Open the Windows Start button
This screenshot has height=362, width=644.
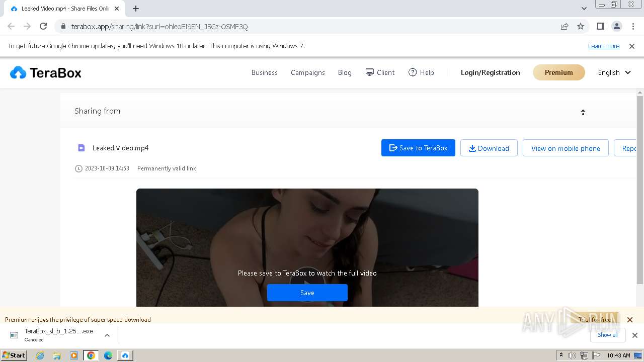14,355
